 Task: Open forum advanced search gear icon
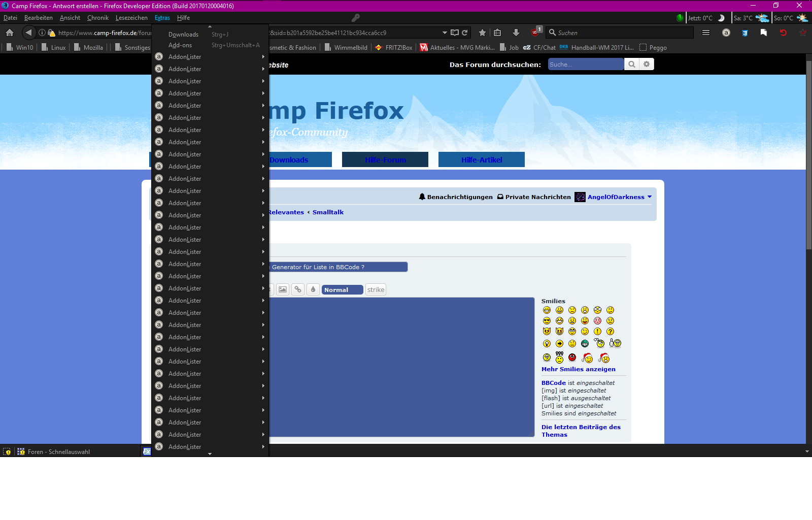click(647, 64)
